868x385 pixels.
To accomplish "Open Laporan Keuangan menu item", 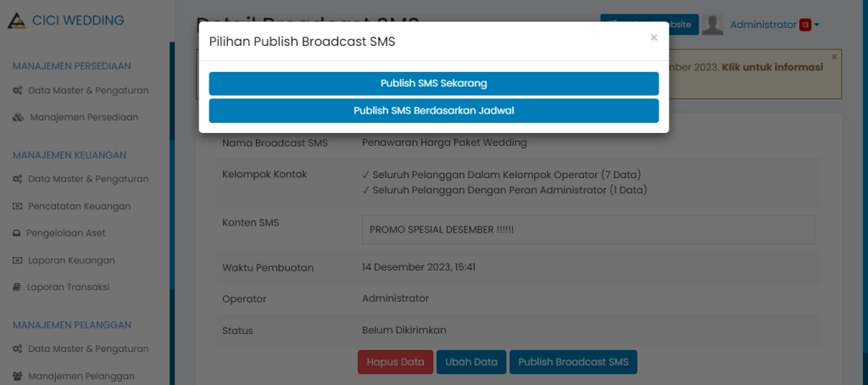I will point(71,260).
